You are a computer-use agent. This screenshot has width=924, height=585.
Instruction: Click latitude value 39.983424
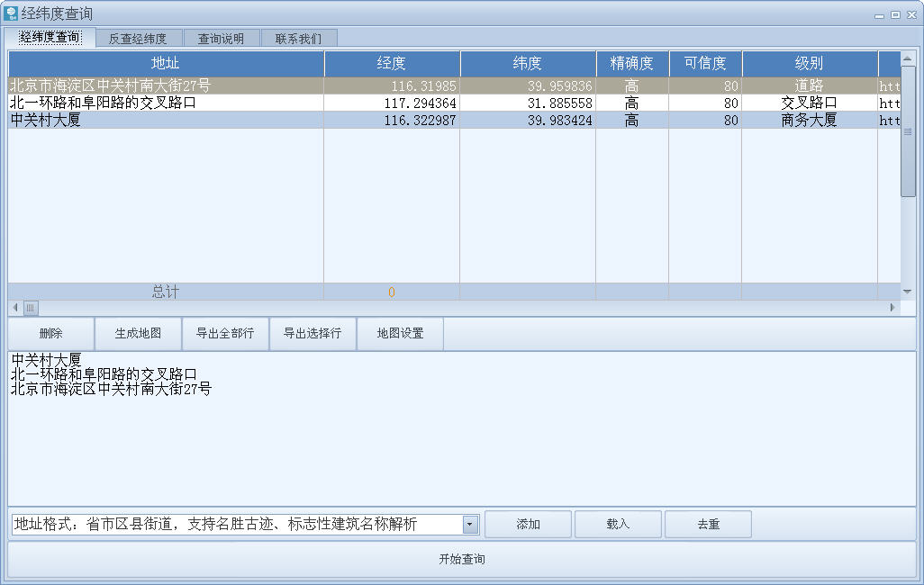pyautogui.click(x=560, y=121)
